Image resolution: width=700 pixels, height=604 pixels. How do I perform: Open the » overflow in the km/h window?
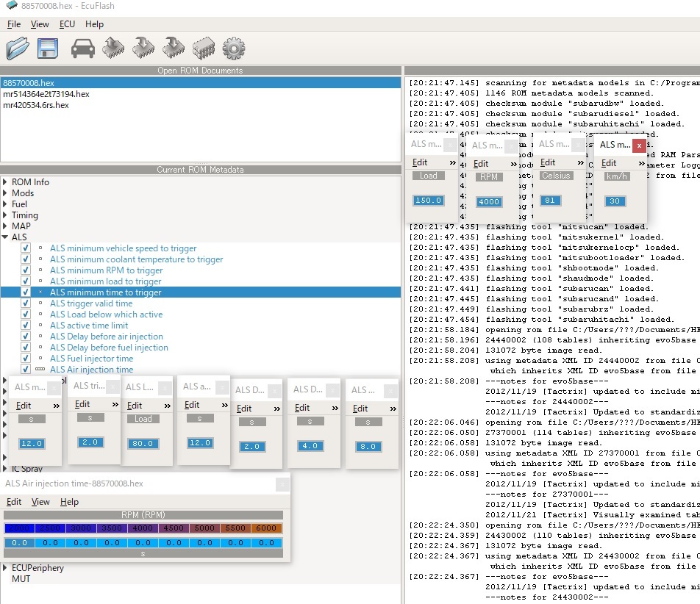point(641,164)
